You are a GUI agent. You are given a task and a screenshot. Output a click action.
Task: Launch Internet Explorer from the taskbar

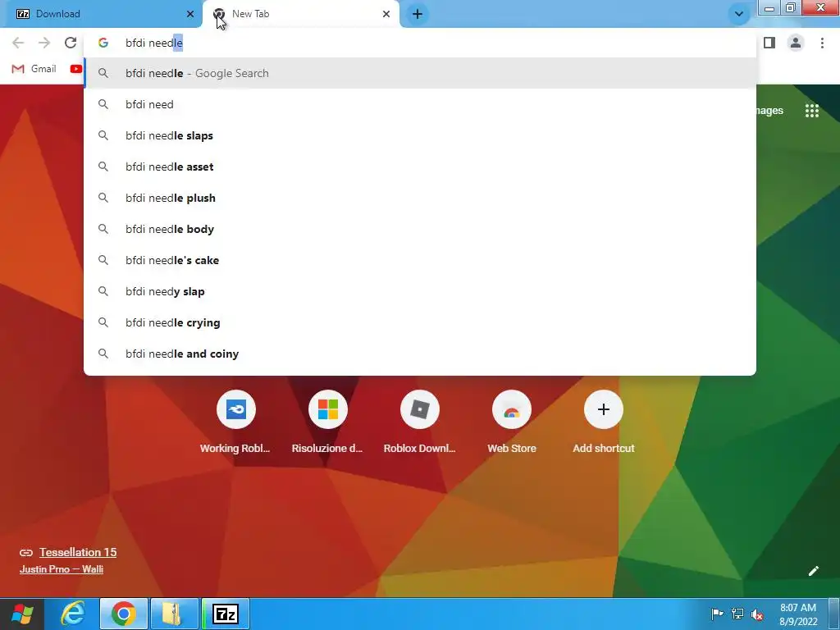pos(72,614)
